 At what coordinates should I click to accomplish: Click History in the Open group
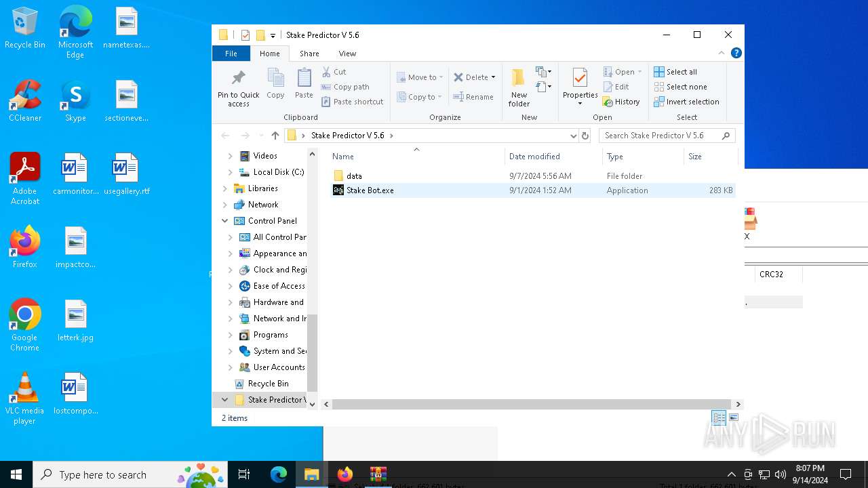point(621,102)
